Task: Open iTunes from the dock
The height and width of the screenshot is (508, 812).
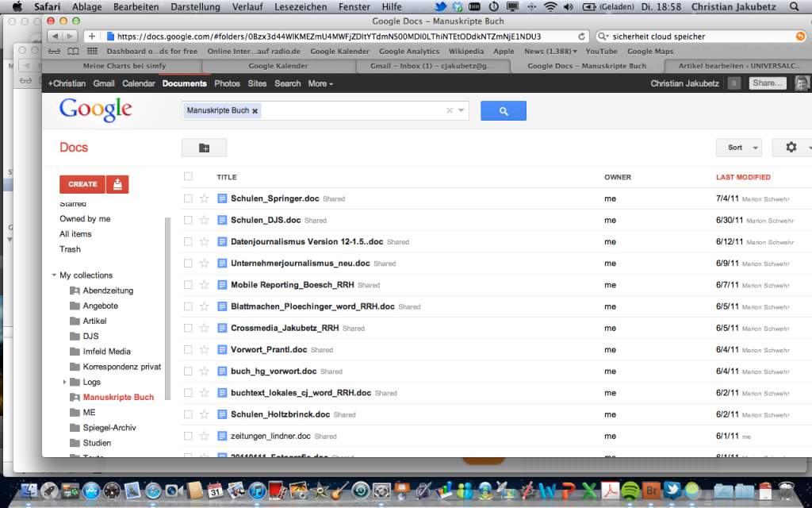Action: 258,491
